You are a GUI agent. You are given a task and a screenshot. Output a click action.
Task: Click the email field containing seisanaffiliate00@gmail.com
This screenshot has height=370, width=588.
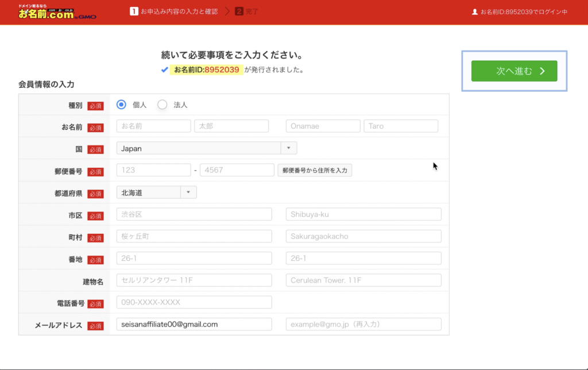(x=194, y=323)
